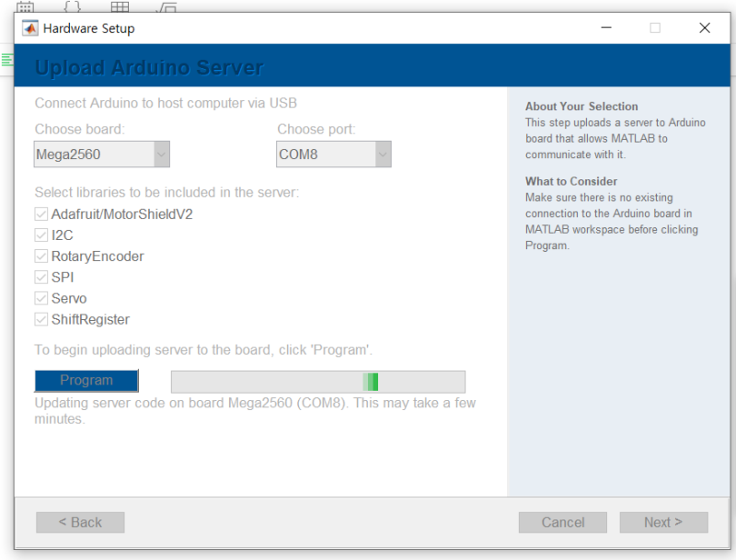Click the MATLAB logo in title bar
Viewport: 736px width, 560px height.
30,29
